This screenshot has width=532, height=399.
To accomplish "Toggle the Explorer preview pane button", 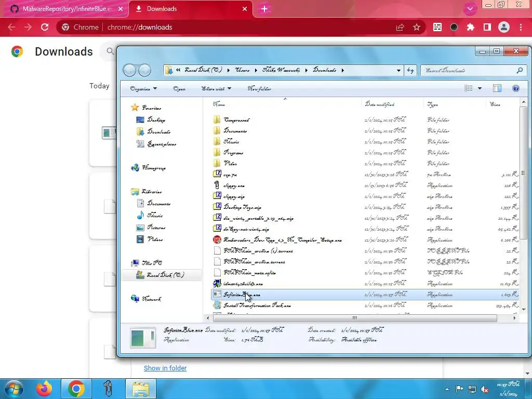I will click(x=497, y=88).
